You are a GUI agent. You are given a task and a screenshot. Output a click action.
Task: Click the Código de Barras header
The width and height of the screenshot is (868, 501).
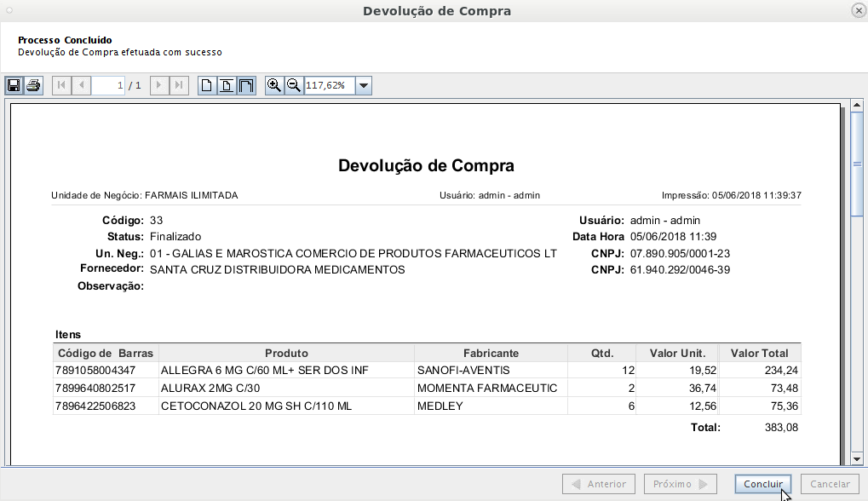(106, 354)
